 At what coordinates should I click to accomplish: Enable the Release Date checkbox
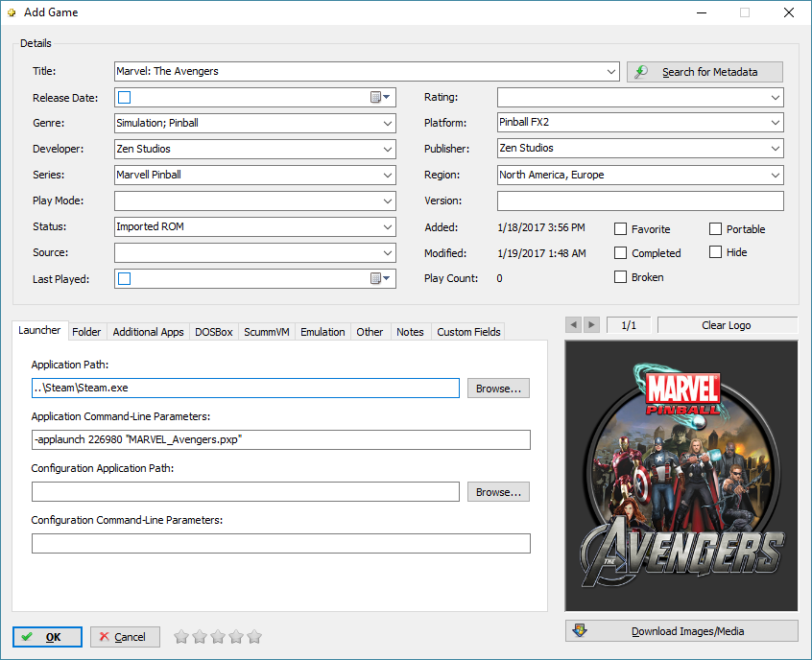click(x=124, y=97)
